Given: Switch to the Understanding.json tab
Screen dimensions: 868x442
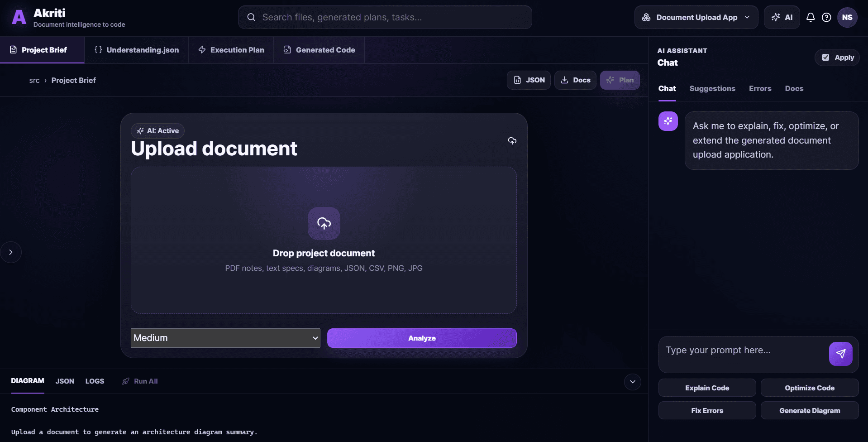Looking at the screenshot, I should [x=137, y=50].
